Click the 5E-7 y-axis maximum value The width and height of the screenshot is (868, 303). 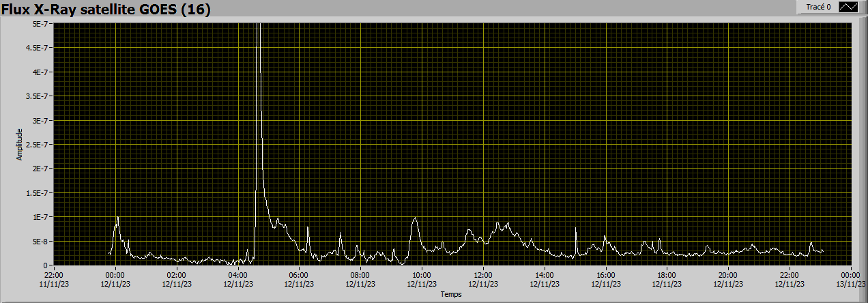point(42,24)
